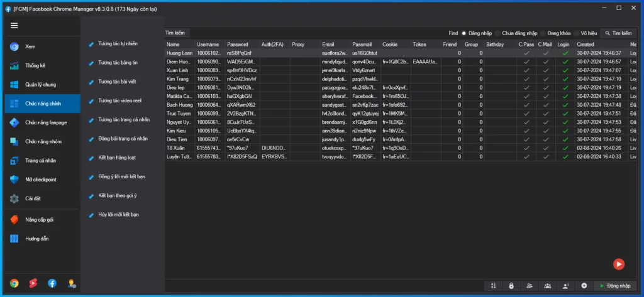Screen dimensions: 644x297
Task: Toggle Login checkmark in Kim Trang row
Action: [x=565, y=78]
